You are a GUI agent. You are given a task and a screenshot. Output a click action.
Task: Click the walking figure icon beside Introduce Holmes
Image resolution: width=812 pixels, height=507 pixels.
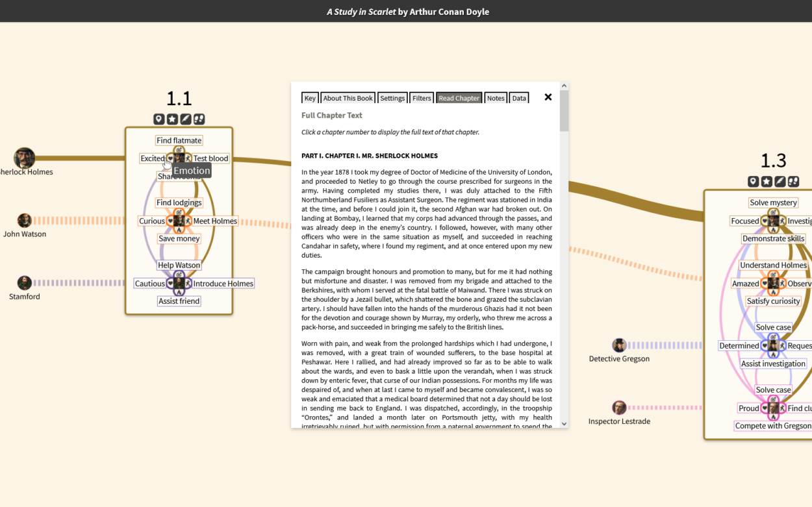pyautogui.click(x=188, y=284)
